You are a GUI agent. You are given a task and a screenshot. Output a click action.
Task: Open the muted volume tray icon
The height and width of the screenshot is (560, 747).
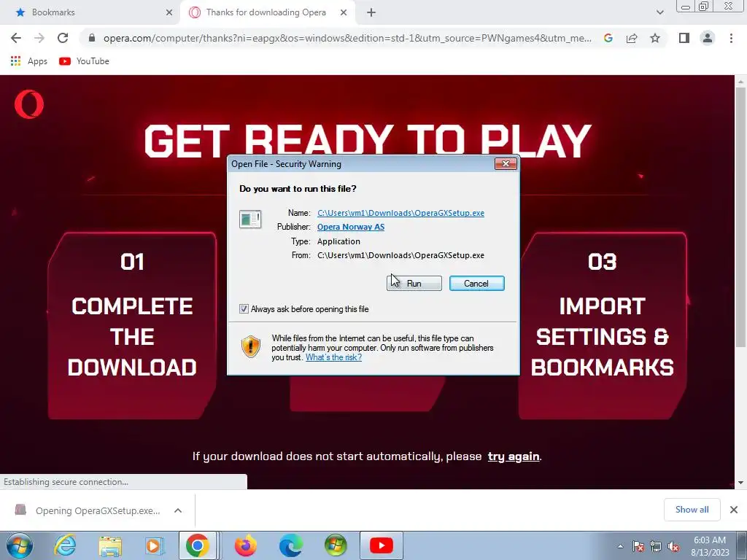(673, 546)
